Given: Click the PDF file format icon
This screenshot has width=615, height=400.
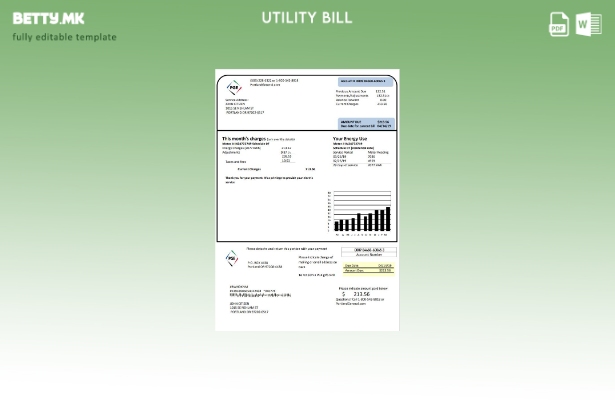Looking at the screenshot, I should (559, 24).
